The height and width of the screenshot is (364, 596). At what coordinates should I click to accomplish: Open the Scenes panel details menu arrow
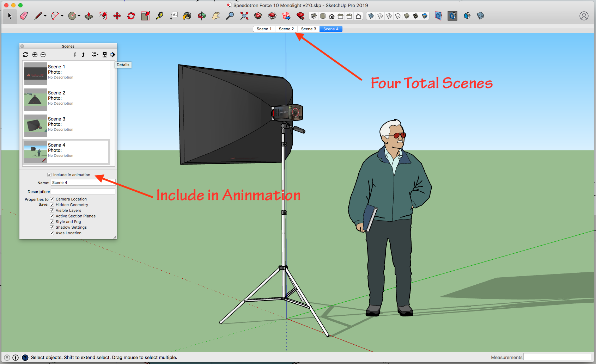(113, 55)
